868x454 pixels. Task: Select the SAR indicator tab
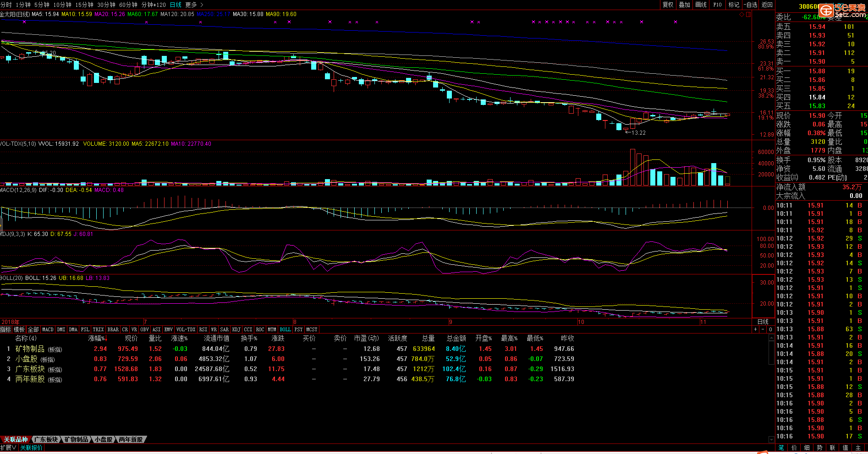click(224, 329)
